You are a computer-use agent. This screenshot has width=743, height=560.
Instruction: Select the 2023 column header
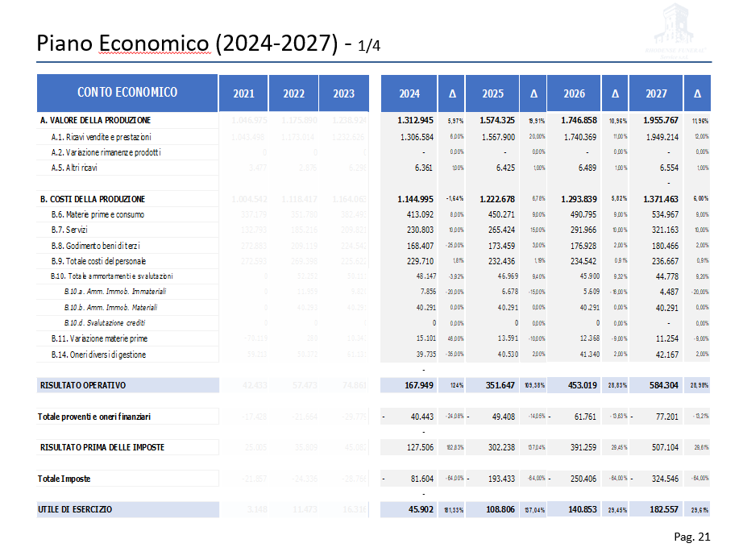[344, 93]
